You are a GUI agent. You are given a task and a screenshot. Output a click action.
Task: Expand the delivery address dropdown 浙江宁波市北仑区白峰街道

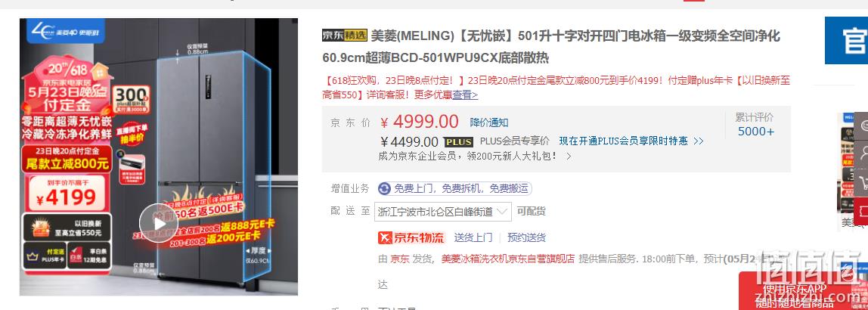tap(443, 212)
